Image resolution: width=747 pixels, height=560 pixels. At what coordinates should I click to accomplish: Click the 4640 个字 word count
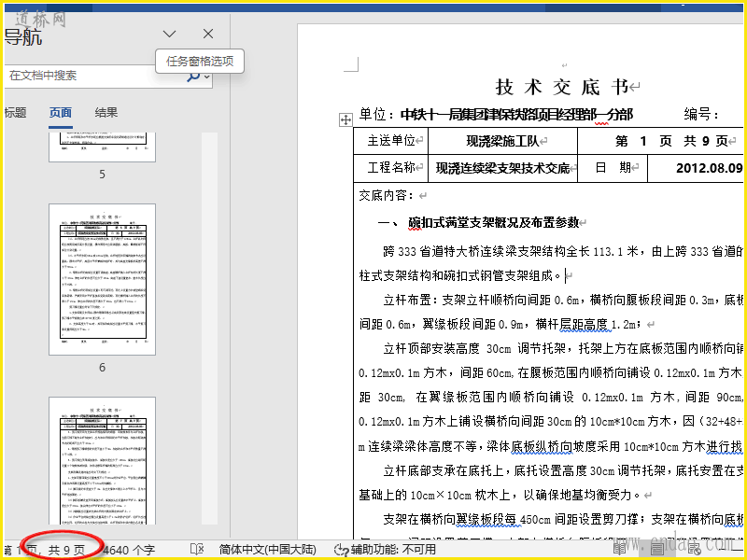(129, 551)
